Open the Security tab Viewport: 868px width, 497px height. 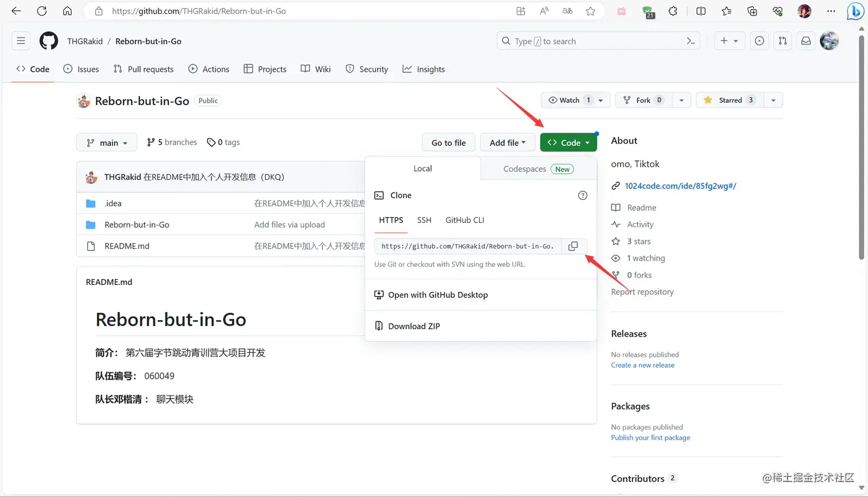(367, 69)
